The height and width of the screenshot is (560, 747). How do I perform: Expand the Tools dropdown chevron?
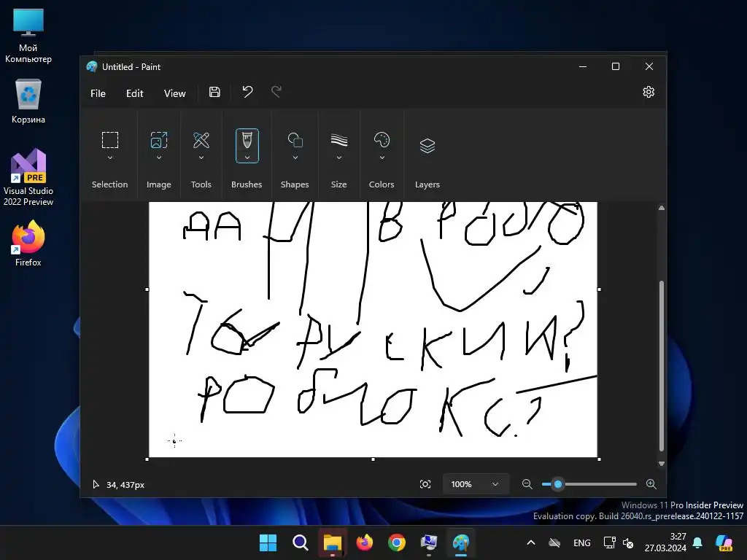click(x=201, y=157)
